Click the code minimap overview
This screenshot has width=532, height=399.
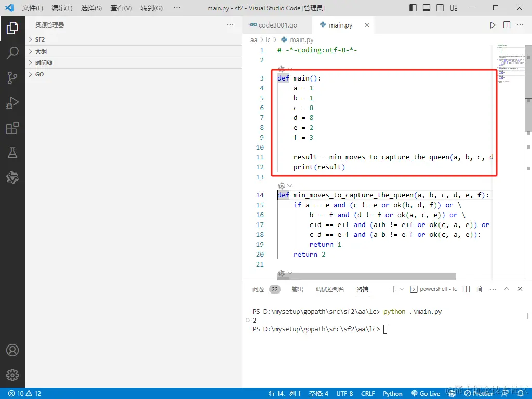click(x=510, y=64)
